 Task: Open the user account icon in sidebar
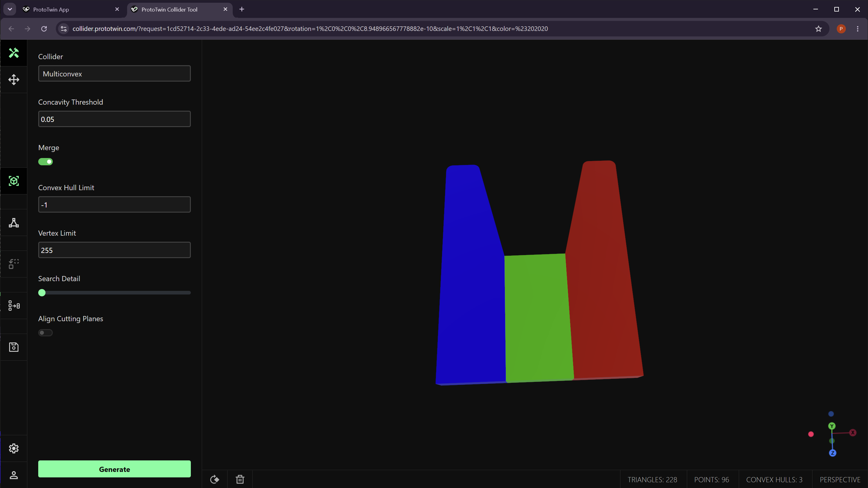(x=14, y=475)
